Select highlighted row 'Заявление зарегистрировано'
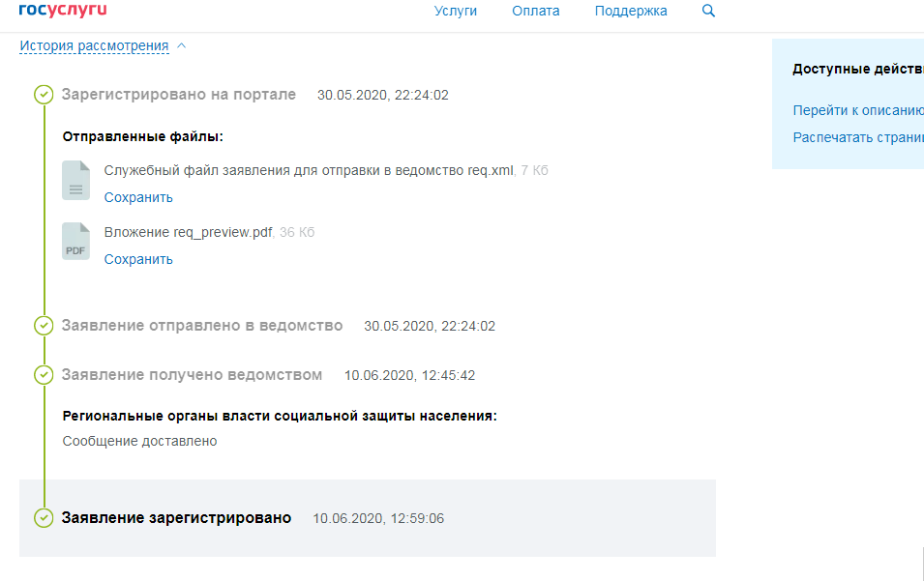The width and height of the screenshot is (924, 581). pos(175,517)
